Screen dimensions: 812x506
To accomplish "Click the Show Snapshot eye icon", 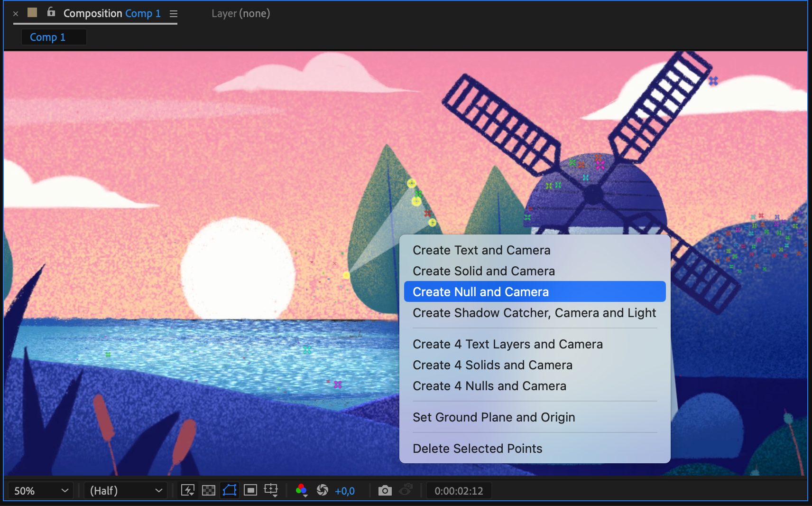I will point(406,490).
